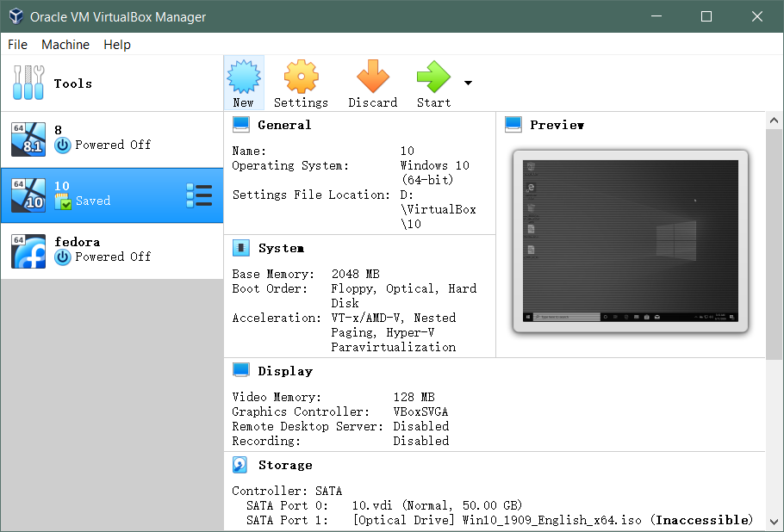Click the details pane scroll down arrow

pos(774,523)
